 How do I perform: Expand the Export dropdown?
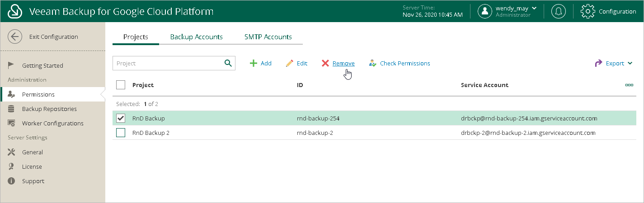[614, 64]
